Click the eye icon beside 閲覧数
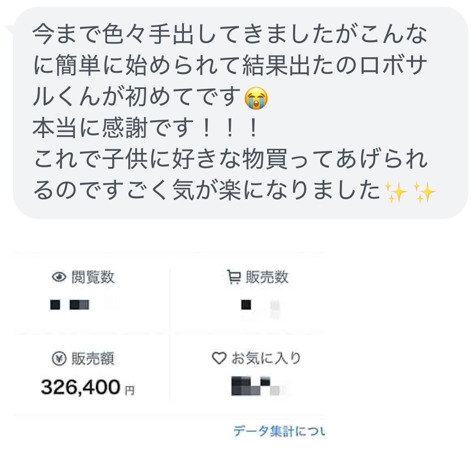The image size is (476, 466). pos(60,277)
